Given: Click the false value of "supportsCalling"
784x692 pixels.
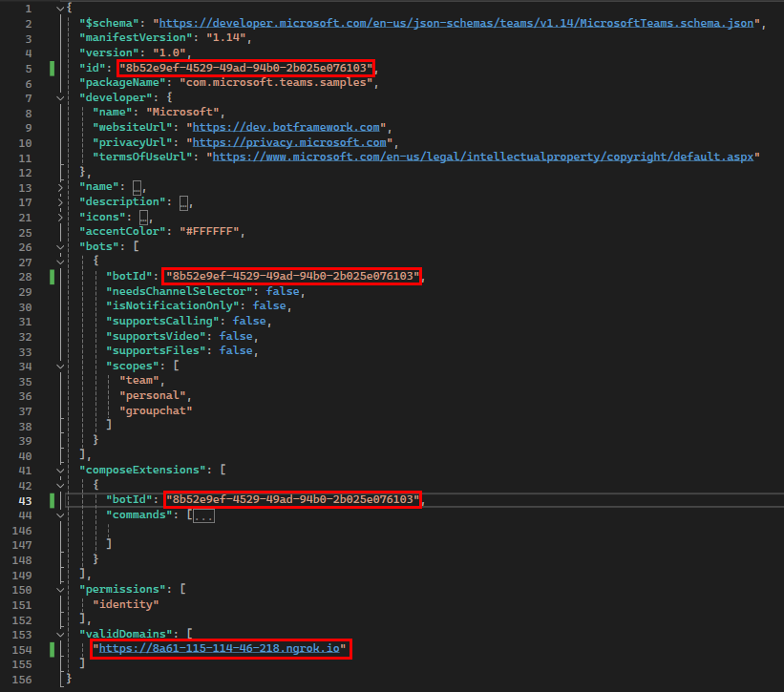Looking at the screenshot, I should pos(249,321).
